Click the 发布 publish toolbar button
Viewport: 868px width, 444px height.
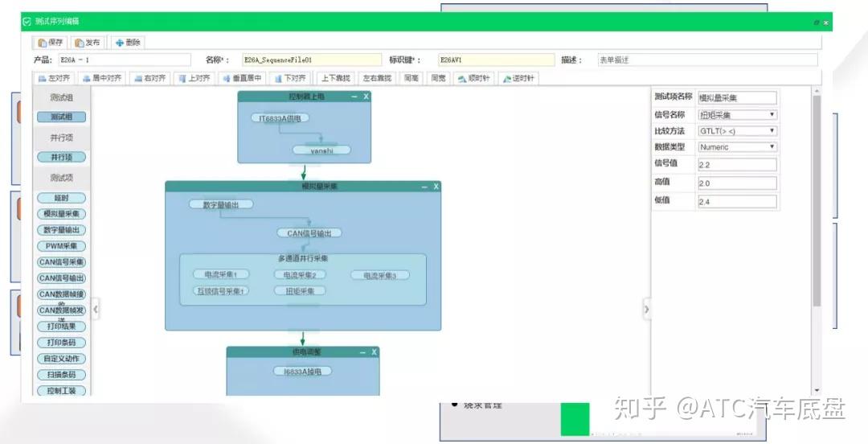[x=88, y=42]
